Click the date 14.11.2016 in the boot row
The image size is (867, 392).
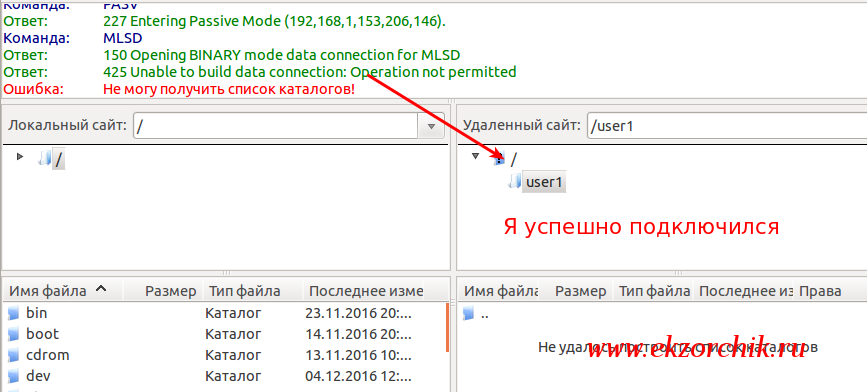[358, 334]
